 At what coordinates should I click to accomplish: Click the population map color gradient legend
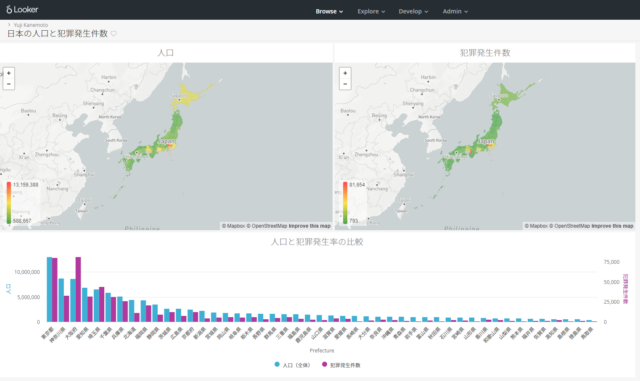[x=9, y=203]
